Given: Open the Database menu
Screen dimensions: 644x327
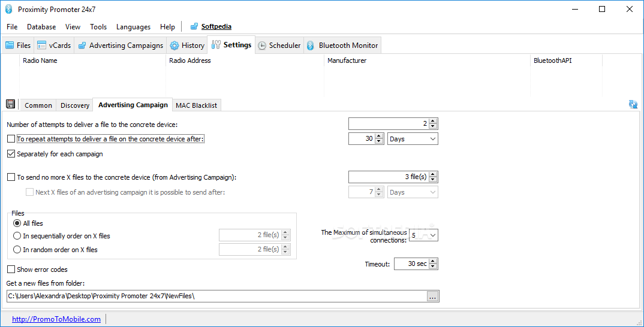Looking at the screenshot, I should [41, 27].
